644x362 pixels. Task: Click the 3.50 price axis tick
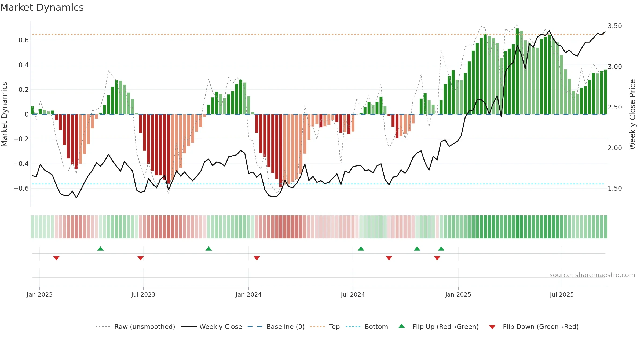coord(615,26)
